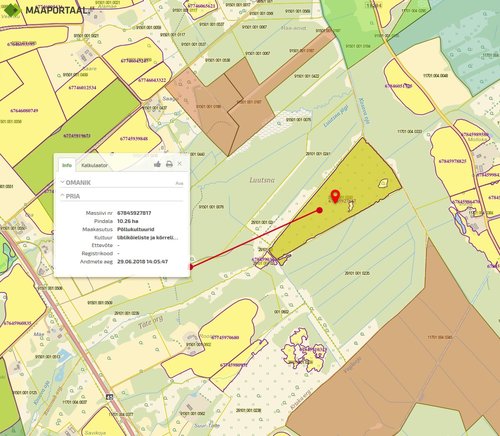Image resolution: width=500 pixels, height=436 pixels.
Task: Select the Info tab
Action: pyautogui.click(x=67, y=165)
